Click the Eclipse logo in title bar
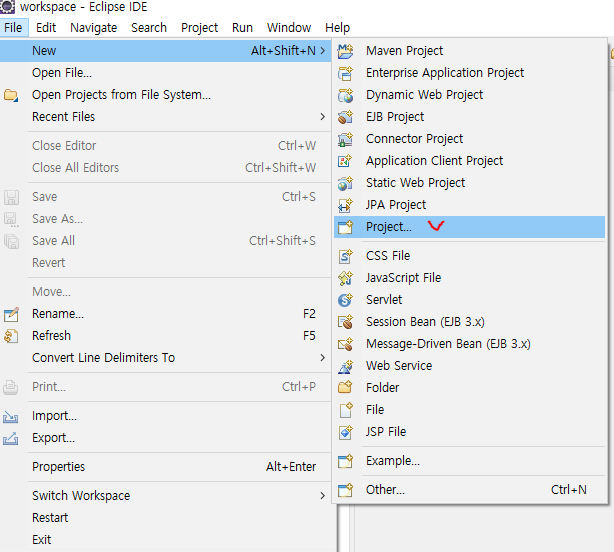The height and width of the screenshot is (552, 614). pos(7,7)
